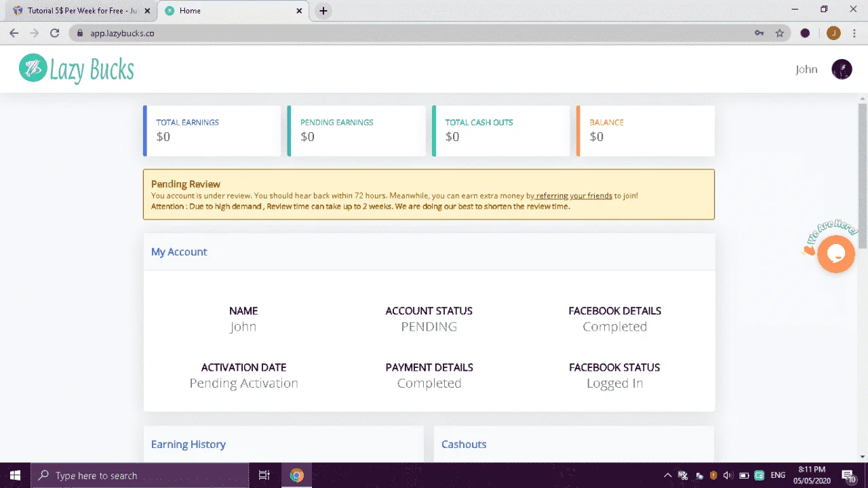The image size is (868, 488).
Task: Go back in browser history
Action: 14,33
